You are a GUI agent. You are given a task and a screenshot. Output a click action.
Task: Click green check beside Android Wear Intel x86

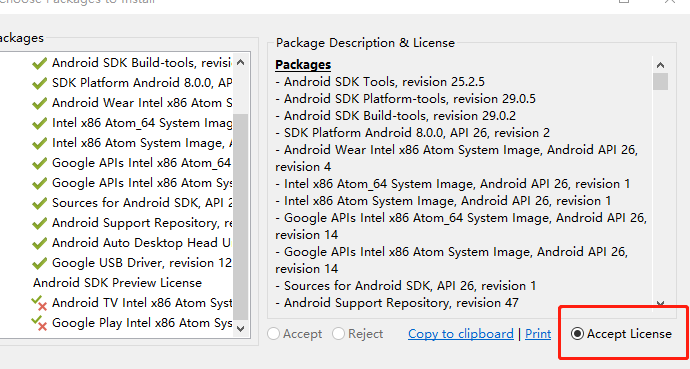pyautogui.click(x=40, y=103)
